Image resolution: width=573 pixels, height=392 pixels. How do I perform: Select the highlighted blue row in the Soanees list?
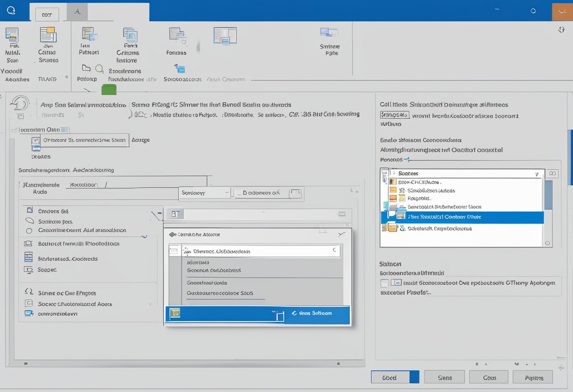click(462, 217)
